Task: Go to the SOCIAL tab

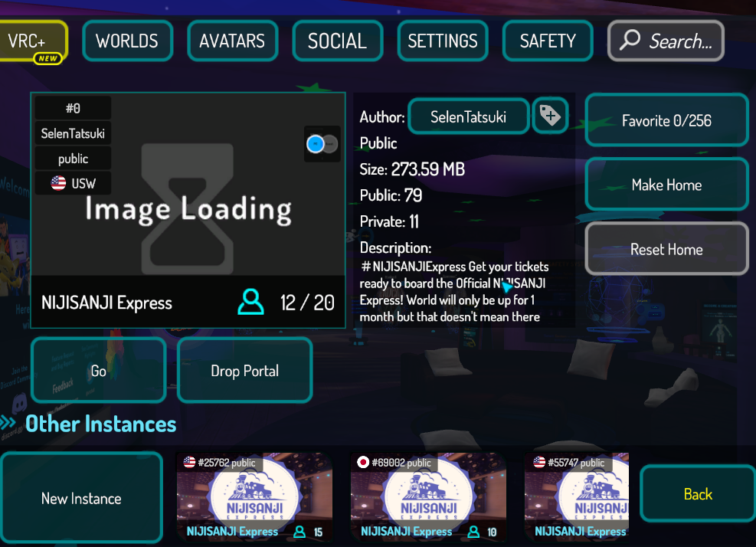Action: (338, 41)
